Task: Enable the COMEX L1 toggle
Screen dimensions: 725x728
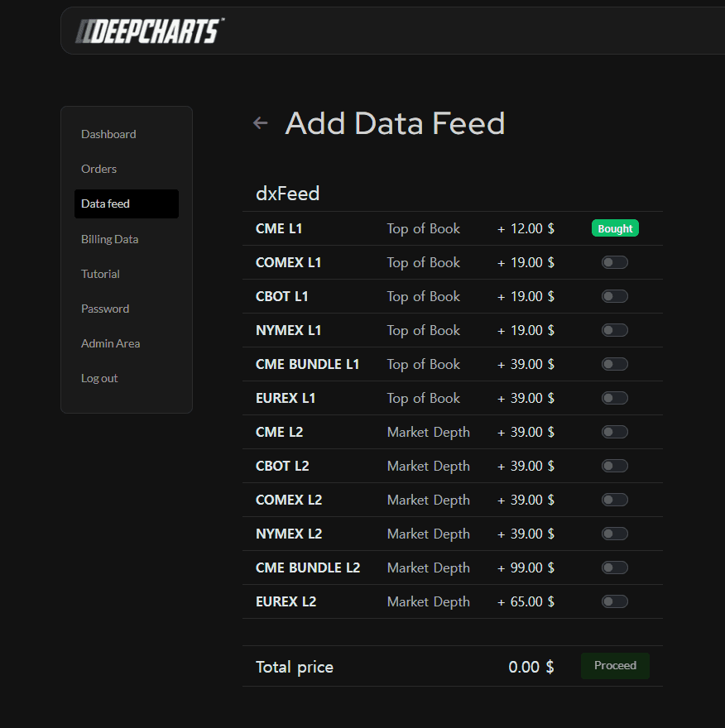Action: [x=614, y=262]
